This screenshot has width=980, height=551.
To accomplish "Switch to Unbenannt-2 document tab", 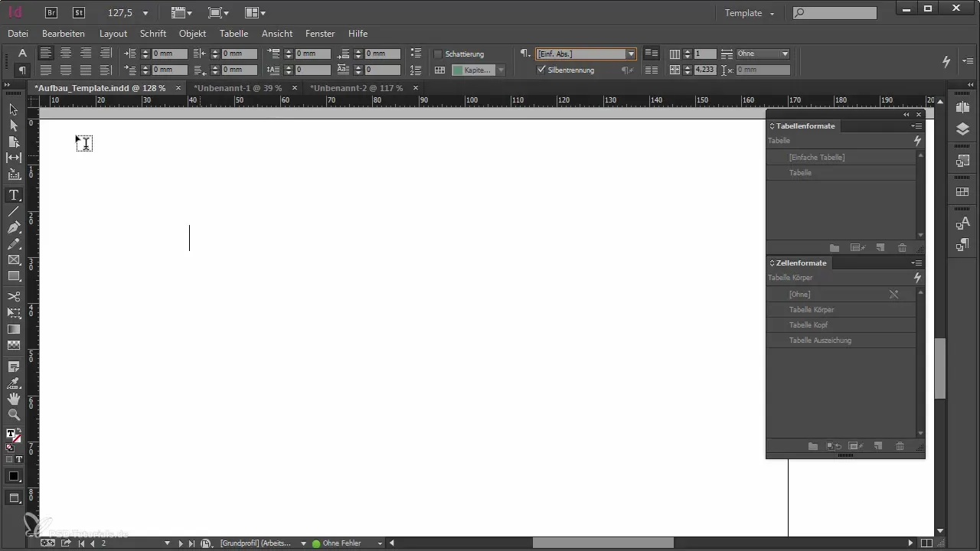I will point(356,88).
